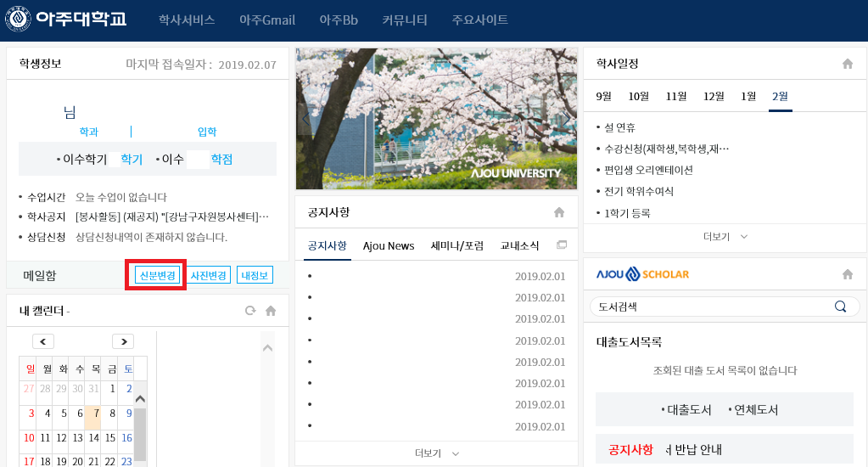The width and height of the screenshot is (868, 467).
Task: Expand 더보기 under the 공지사항 list
Action: click(436, 453)
